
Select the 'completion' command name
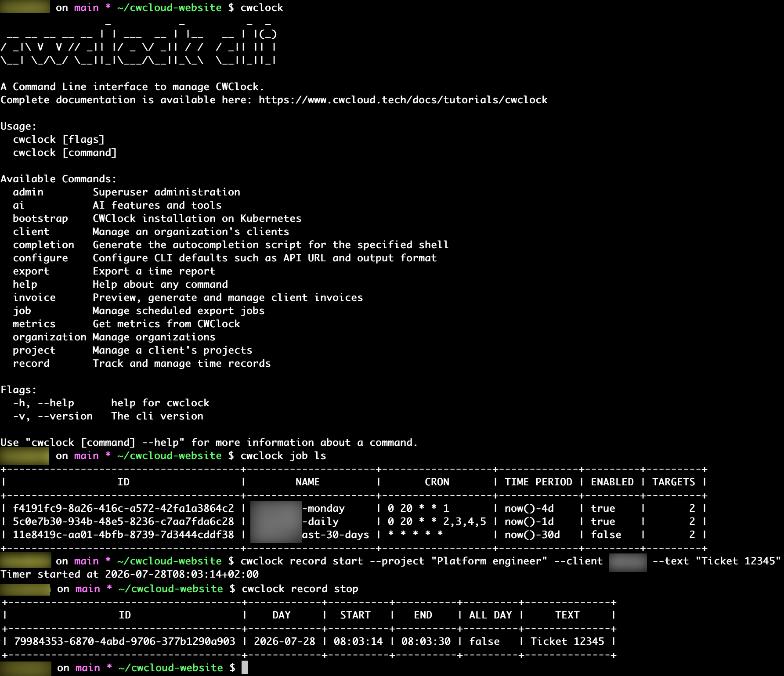pos(43,245)
